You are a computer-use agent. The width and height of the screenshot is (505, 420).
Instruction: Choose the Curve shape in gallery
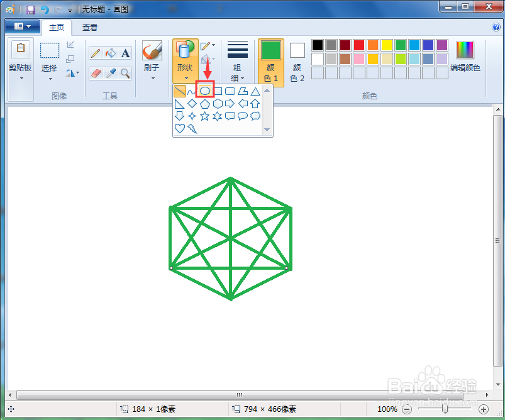pos(191,92)
